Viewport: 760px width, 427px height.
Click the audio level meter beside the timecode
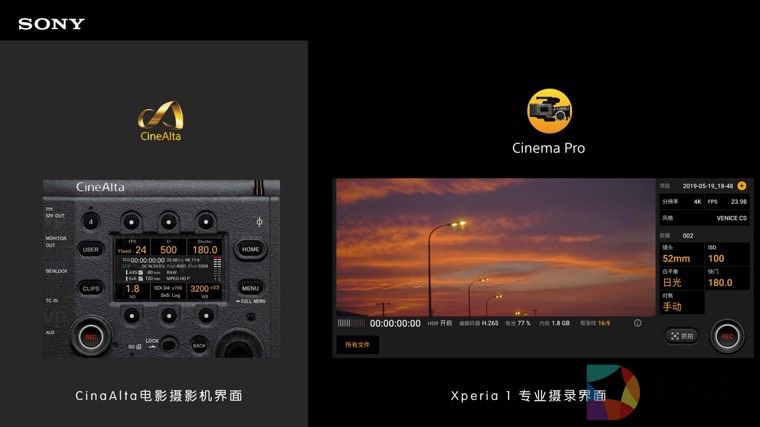click(350, 323)
